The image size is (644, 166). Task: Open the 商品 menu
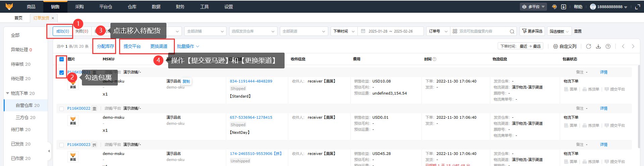31,7
